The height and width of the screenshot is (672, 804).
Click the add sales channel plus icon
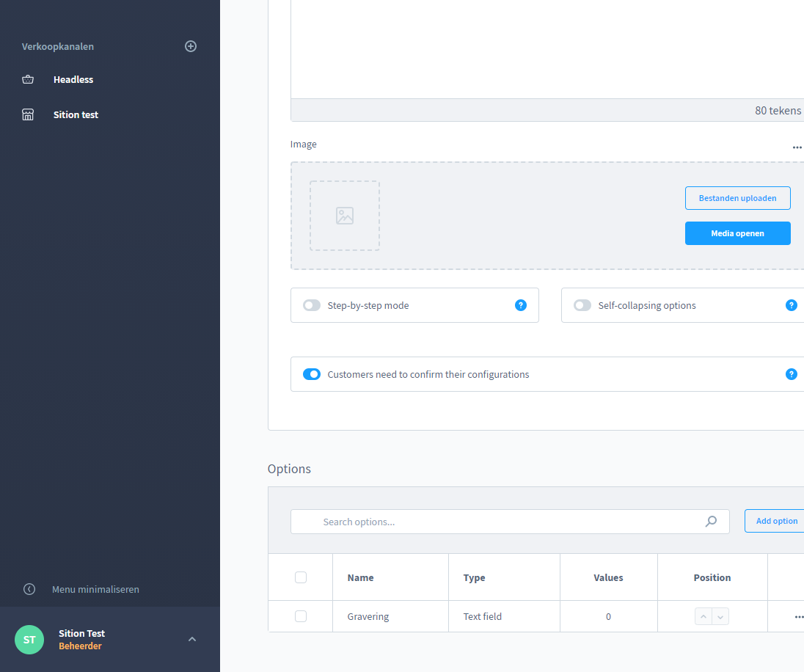tap(191, 46)
